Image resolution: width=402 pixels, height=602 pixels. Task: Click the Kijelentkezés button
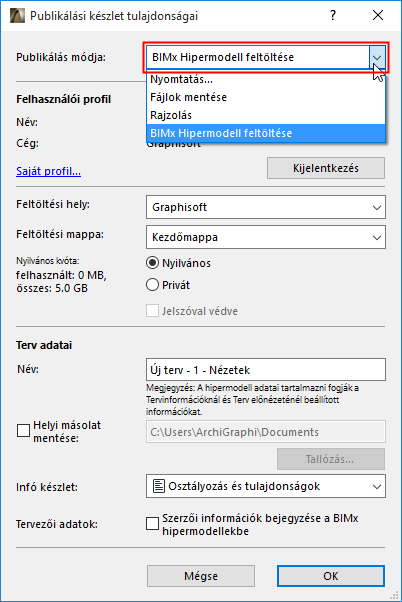coord(326,168)
